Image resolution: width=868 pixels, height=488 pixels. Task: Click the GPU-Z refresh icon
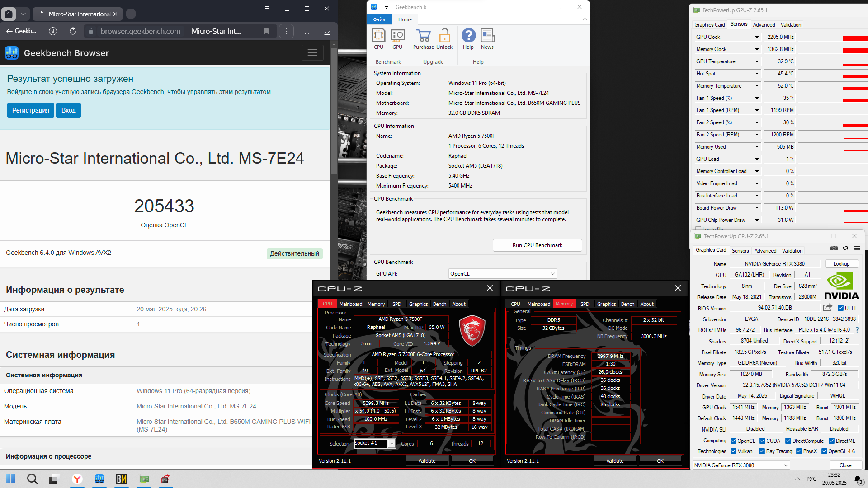pyautogui.click(x=845, y=248)
